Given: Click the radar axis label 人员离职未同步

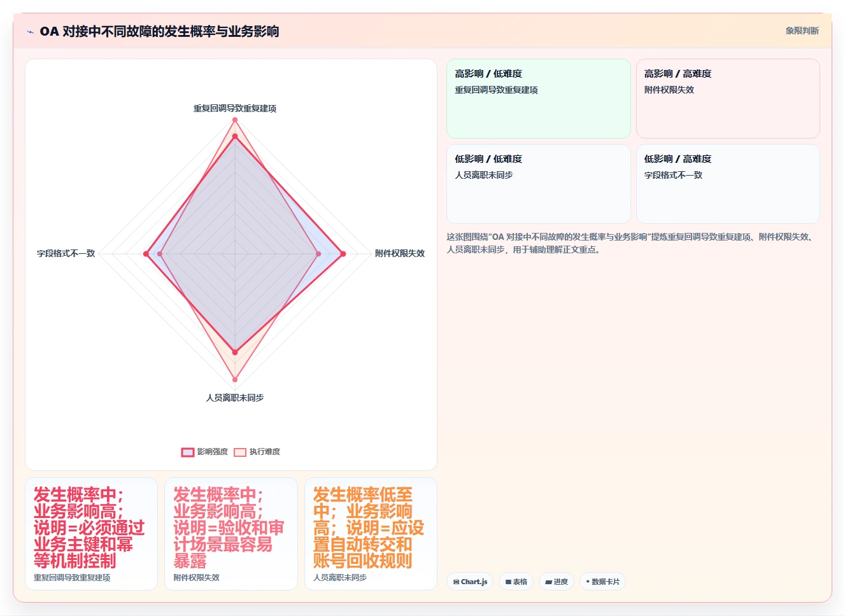Looking at the screenshot, I should coord(235,398).
